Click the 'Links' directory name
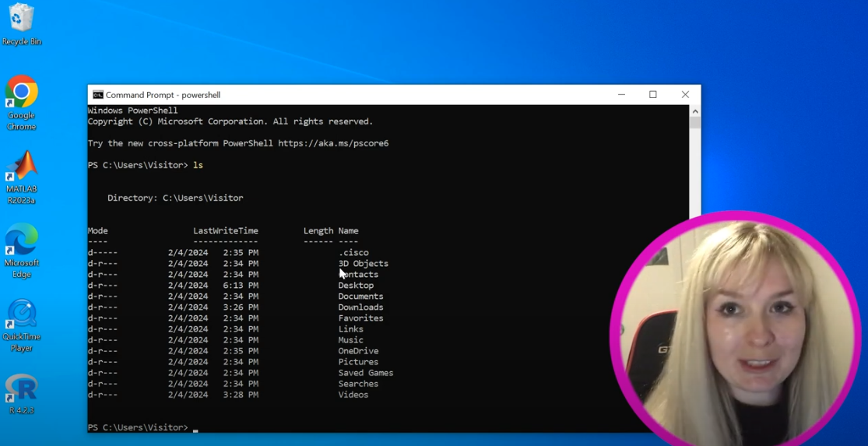 point(351,329)
